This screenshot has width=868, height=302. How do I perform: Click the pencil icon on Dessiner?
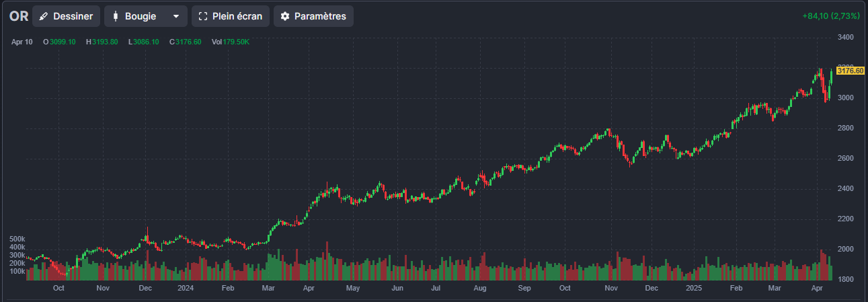pos(44,16)
